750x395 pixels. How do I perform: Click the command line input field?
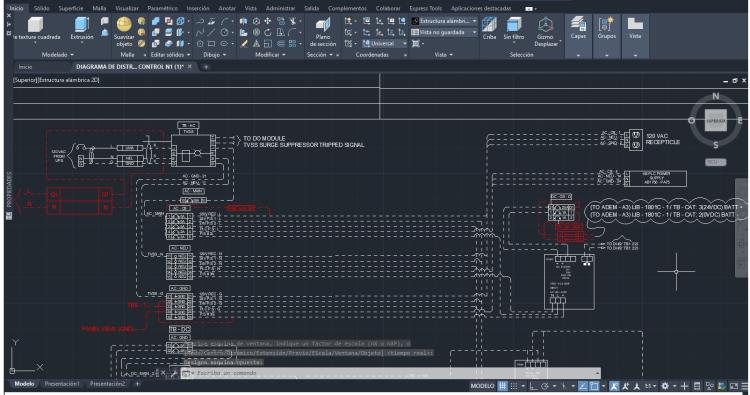click(392, 373)
